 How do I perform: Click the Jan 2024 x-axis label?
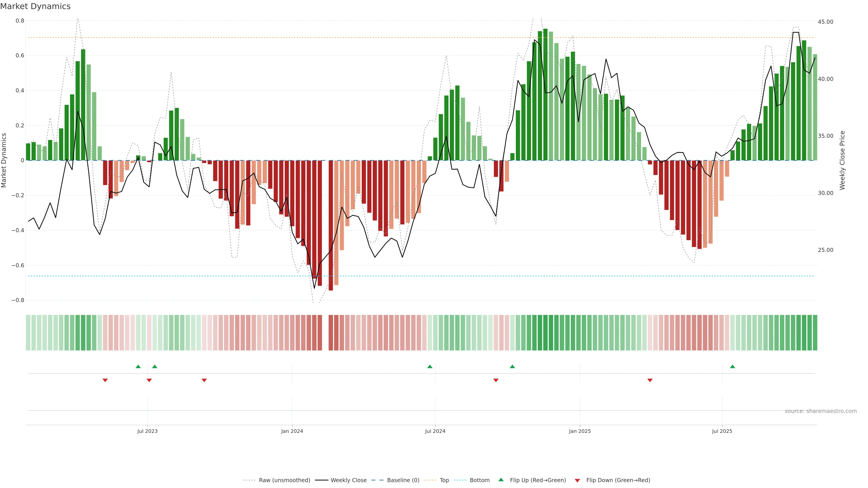(292, 431)
